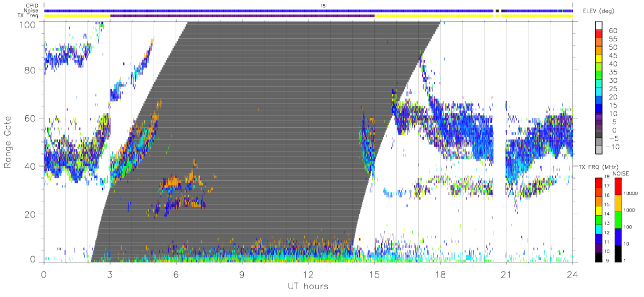This screenshot has width=644, height=297.
Task: Click the '35' label on the ELEV colorbar
Action: pyautogui.click(x=613, y=72)
